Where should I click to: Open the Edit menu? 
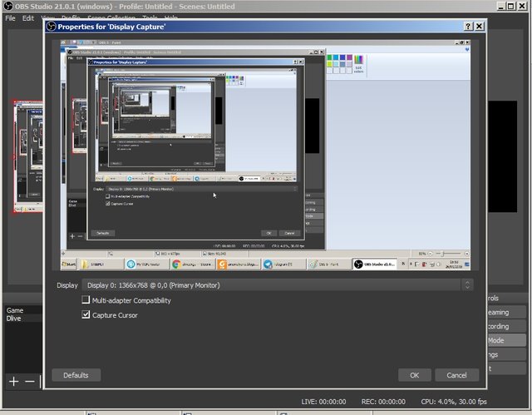(28, 18)
